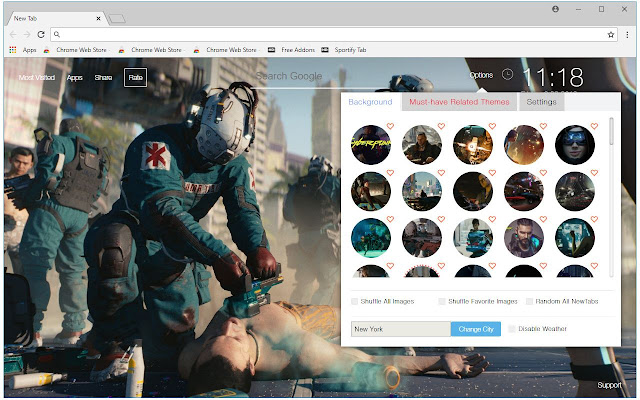Click the 11:18 clock display
The width and height of the screenshot is (640, 400).
coord(553,77)
